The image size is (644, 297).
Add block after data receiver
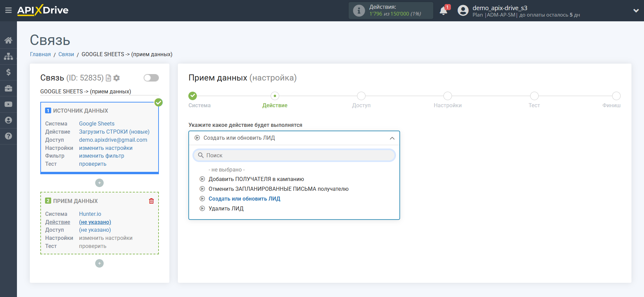[99, 263]
